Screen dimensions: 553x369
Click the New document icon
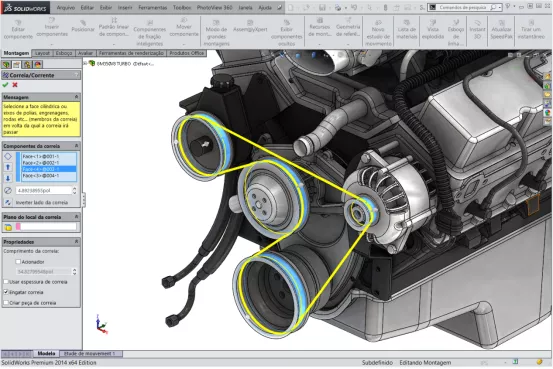(x=290, y=7)
